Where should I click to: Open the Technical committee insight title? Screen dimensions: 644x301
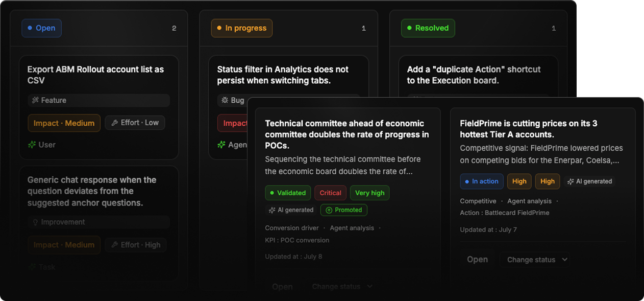pos(347,134)
